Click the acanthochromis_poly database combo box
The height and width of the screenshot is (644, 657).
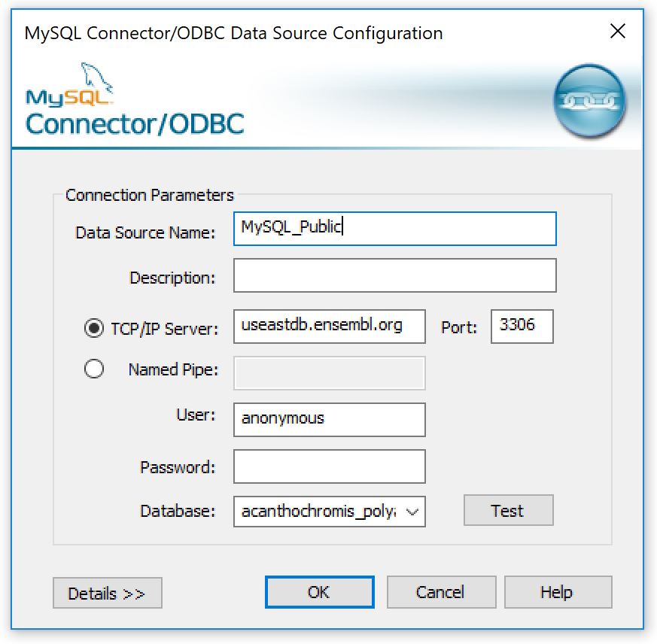(x=330, y=512)
